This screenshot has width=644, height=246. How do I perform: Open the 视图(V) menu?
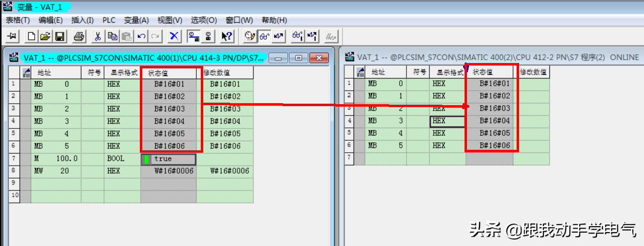[x=170, y=20]
